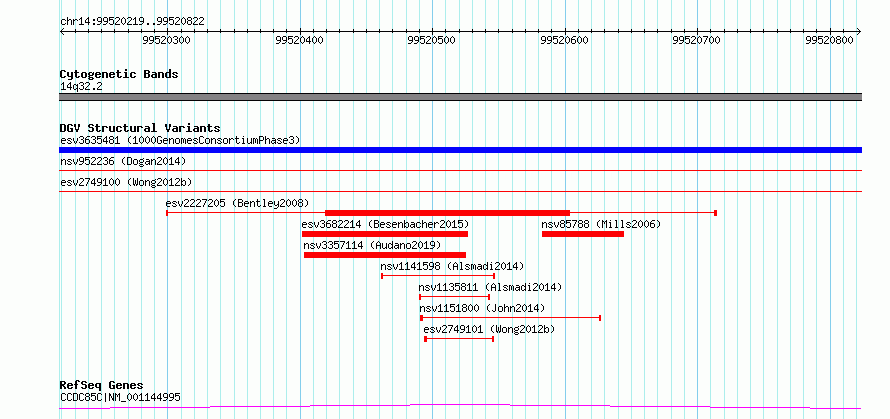Click the esv2749101 (Wong2012b) label
This screenshot has width=890, height=419.
489,329
